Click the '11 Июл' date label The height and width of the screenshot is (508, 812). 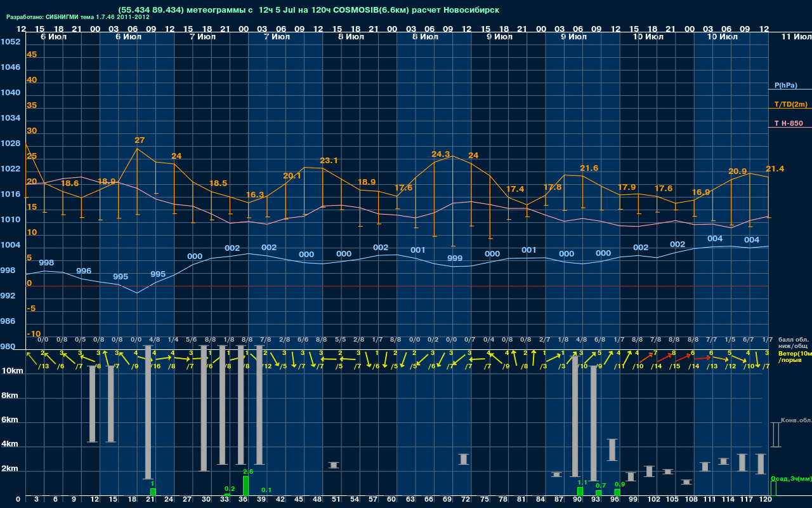[796, 37]
